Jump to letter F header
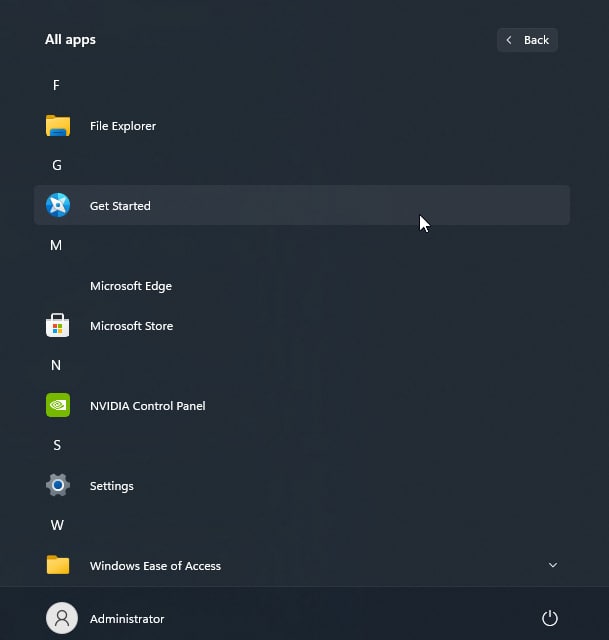Viewport: 609px width, 640px height. [56, 85]
